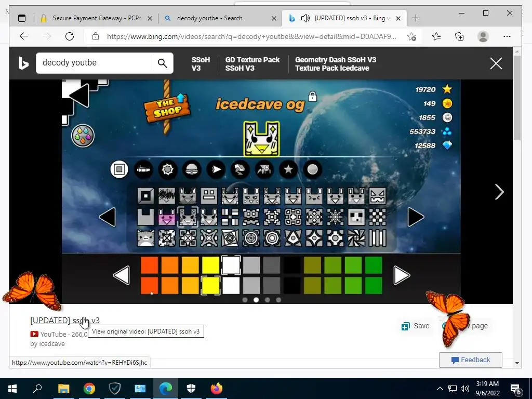Close the Secure Payment Gateway tab

tap(150, 18)
